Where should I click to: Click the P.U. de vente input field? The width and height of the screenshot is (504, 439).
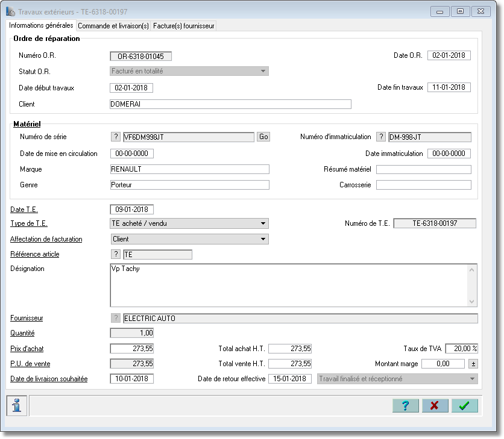pyautogui.click(x=132, y=364)
